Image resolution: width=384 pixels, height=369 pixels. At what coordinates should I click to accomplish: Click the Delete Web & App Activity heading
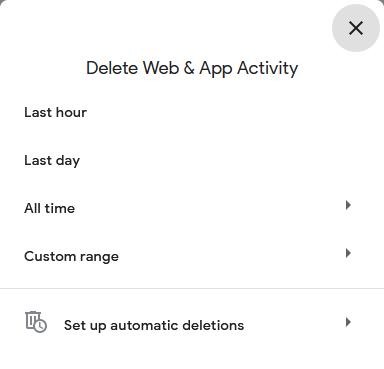[x=192, y=69]
